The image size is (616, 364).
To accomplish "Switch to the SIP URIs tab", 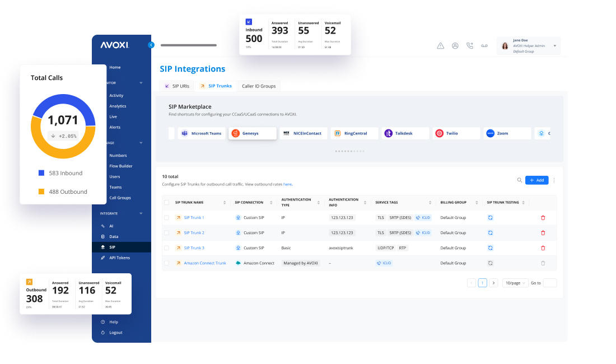I will 176,86.
